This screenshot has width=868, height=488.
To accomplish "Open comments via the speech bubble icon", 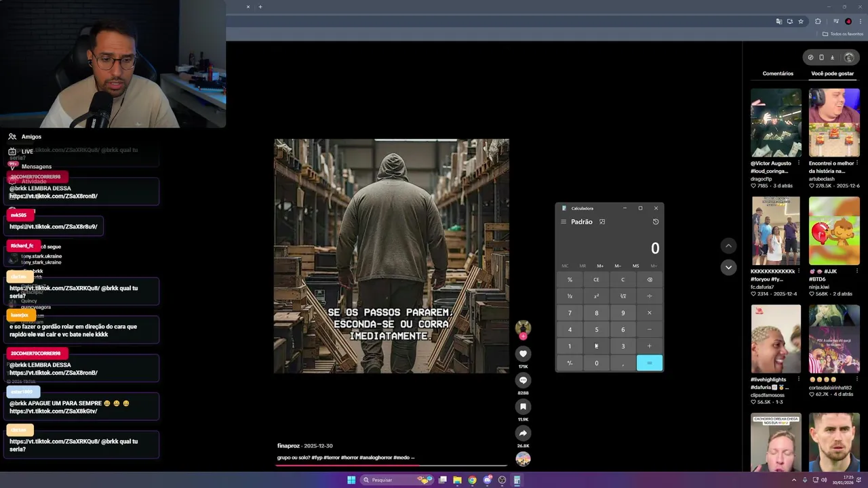I will [523, 380].
